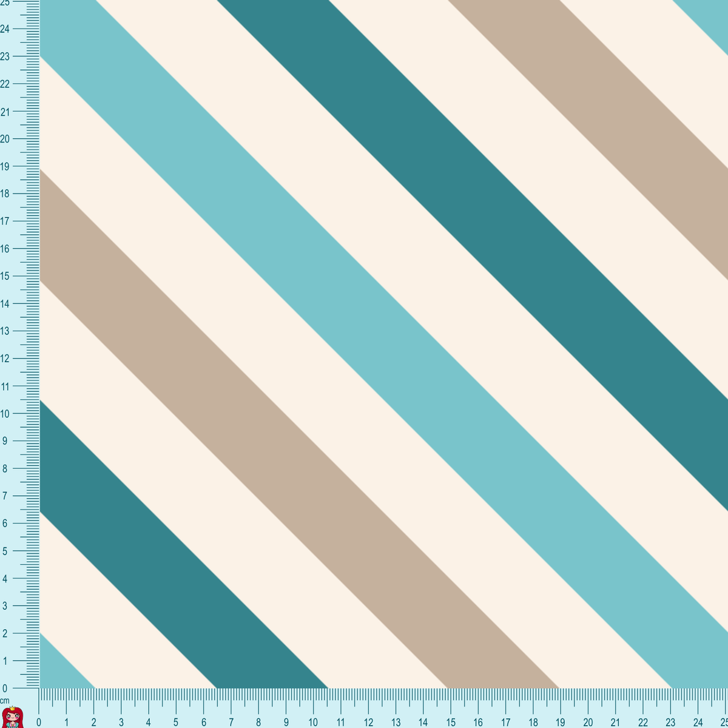Click "5" on the vertical ruler
Image resolution: width=728 pixels, height=728 pixels.
click(5, 551)
